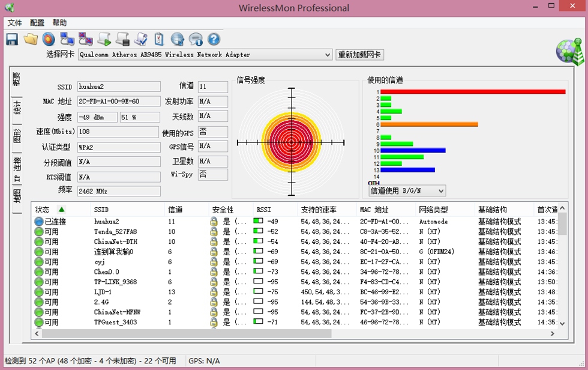
Task: Click the lock icon in the ChinaNet-DTH row
Action: pos(214,241)
